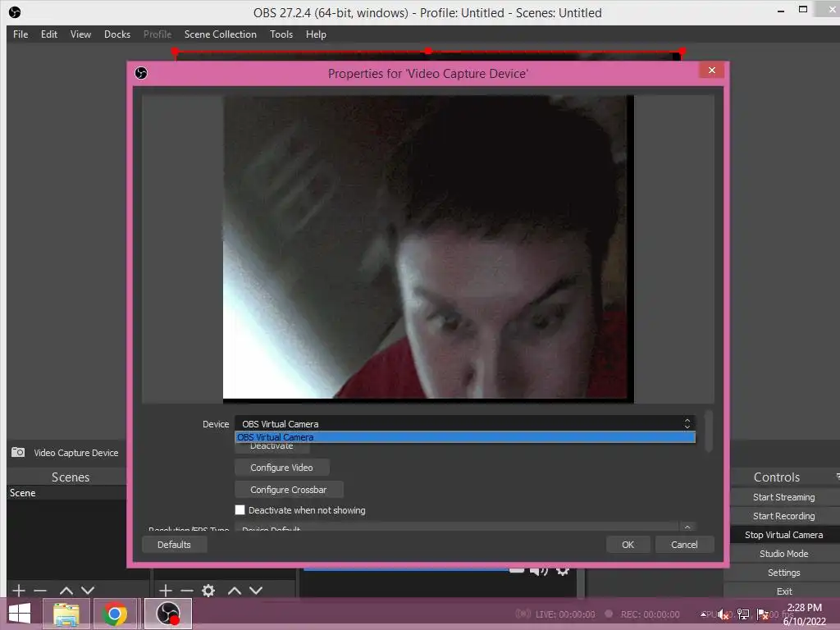Remove the selected scene with the minus icon
The width and height of the screenshot is (840, 630).
coord(40,591)
